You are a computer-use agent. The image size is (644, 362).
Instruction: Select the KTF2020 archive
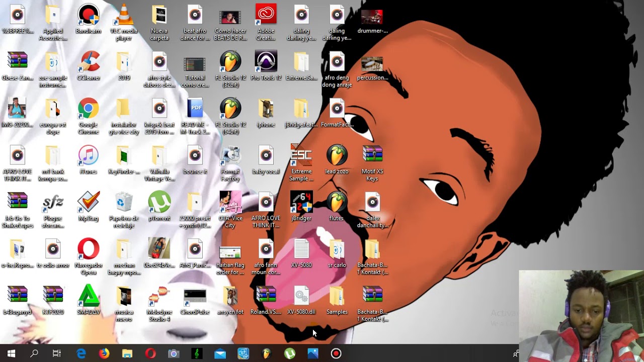click(x=53, y=300)
